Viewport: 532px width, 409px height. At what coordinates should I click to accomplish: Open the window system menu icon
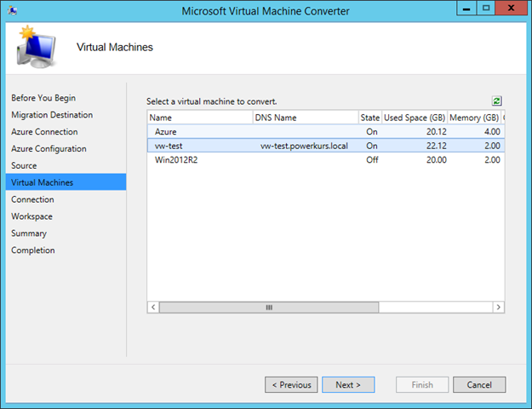point(13,10)
